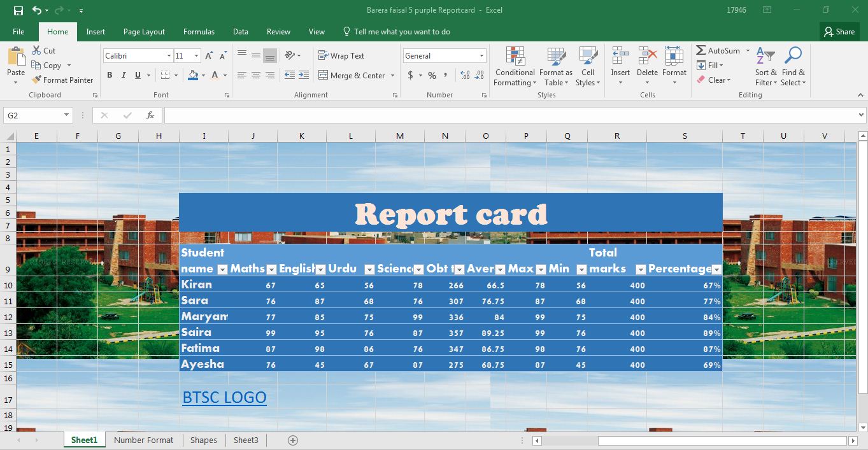This screenshot has width=868, height=450.
Task: Activate the Format Painter
Action: (x=62, y=80)
